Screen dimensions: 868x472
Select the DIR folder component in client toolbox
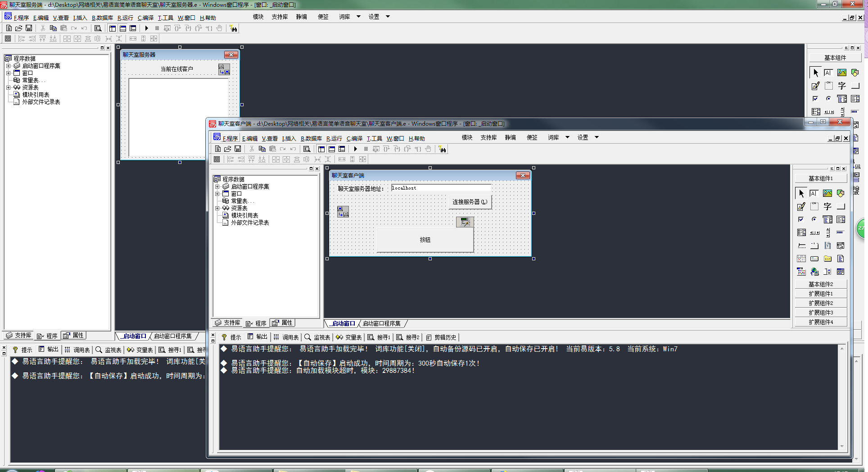coord(827,259)
